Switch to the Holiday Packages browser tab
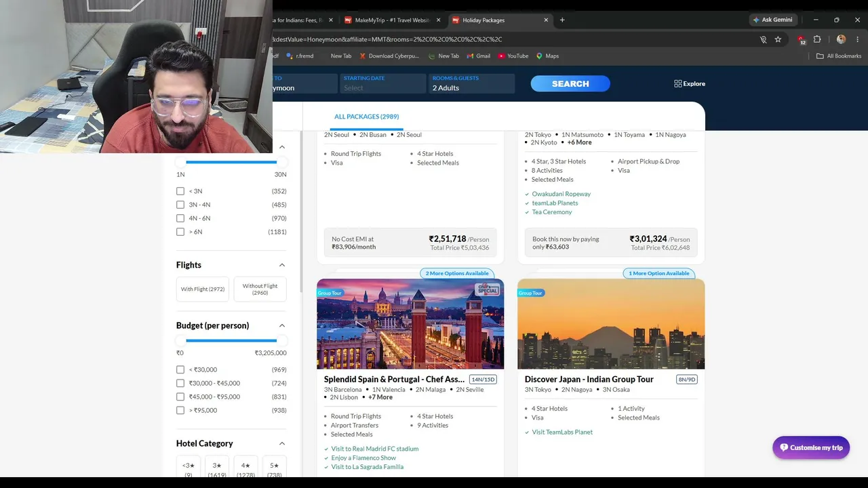 501,20
